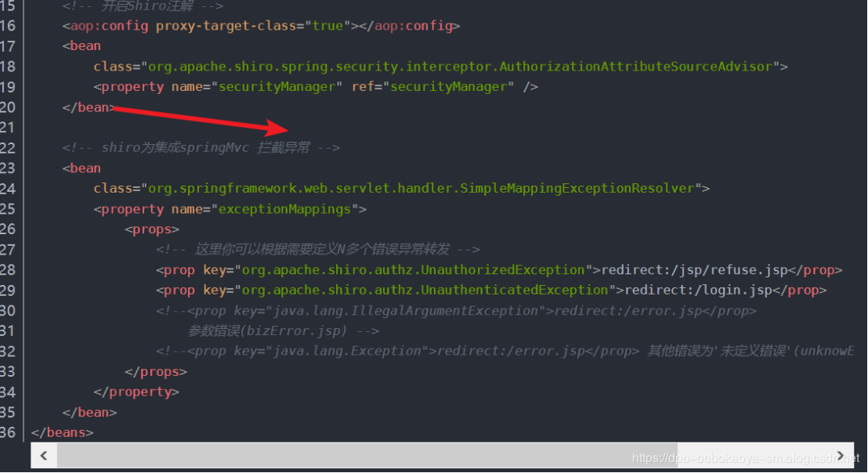The width and height of the screenshot is (868, 473).
Task: Click the aop:config opening tag text
Action: click(105, 26)
